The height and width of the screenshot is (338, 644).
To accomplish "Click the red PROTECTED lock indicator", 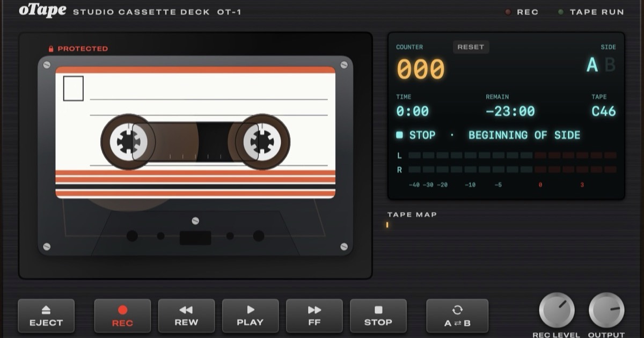I will [78, 49].
